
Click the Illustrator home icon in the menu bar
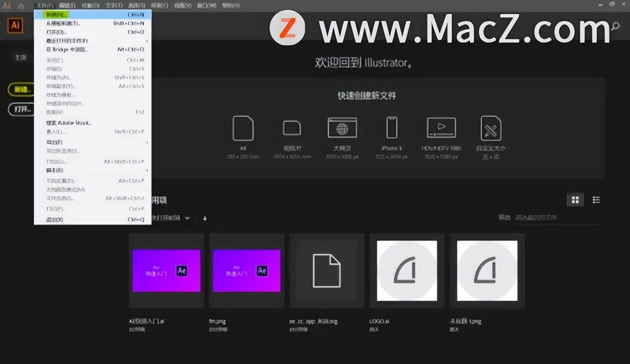pos(21,6)
